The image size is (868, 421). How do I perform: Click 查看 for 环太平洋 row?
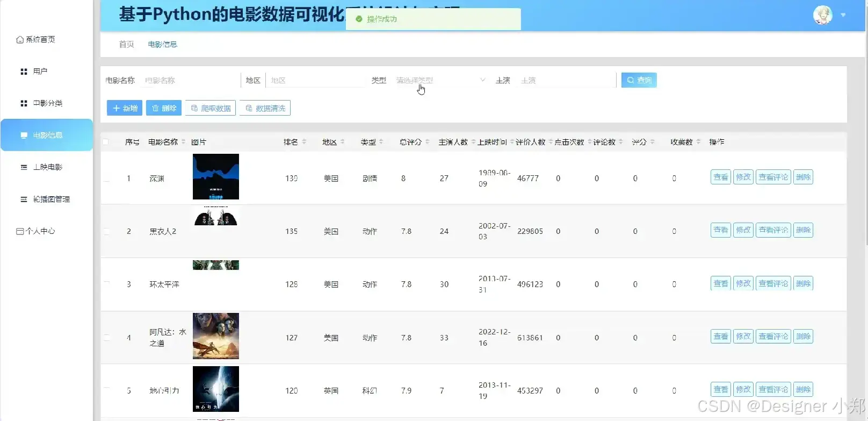tap(721, 283)
